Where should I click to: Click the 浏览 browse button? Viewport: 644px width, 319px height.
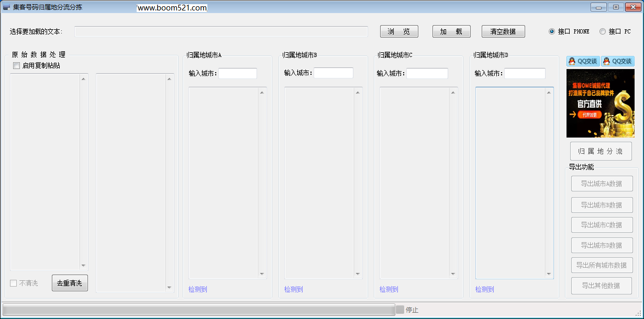[399, 31]
